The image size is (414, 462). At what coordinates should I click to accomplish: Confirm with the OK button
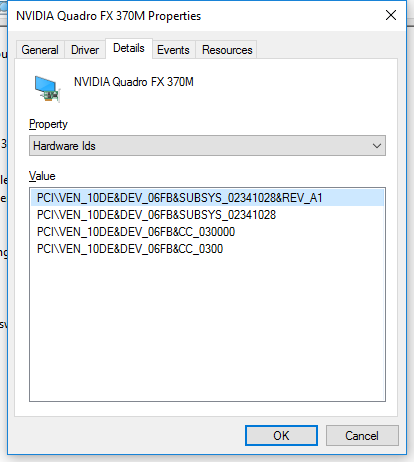point(281,435)
